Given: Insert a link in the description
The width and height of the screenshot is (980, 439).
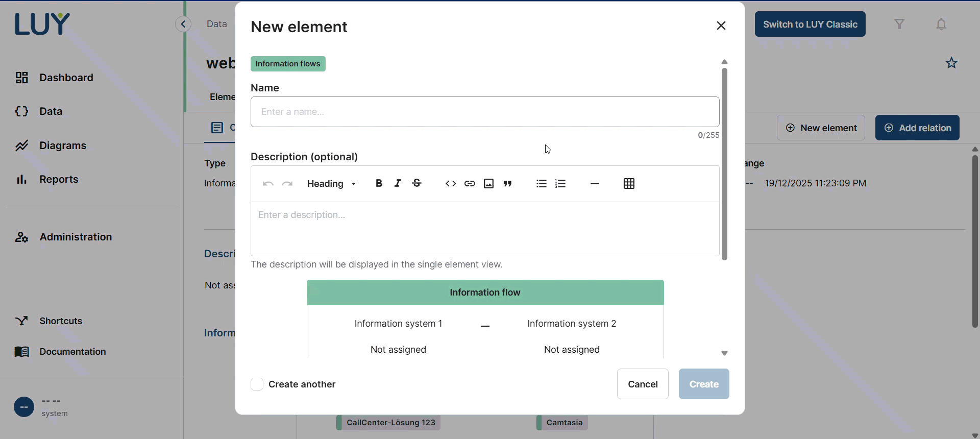Looking at the screenshot, I should tap(470, 184).
